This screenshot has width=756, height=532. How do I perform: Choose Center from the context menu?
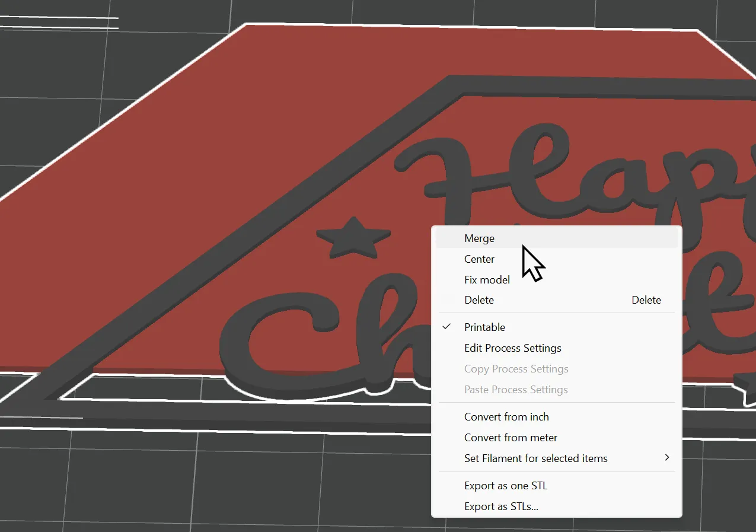tap(557, 259)
